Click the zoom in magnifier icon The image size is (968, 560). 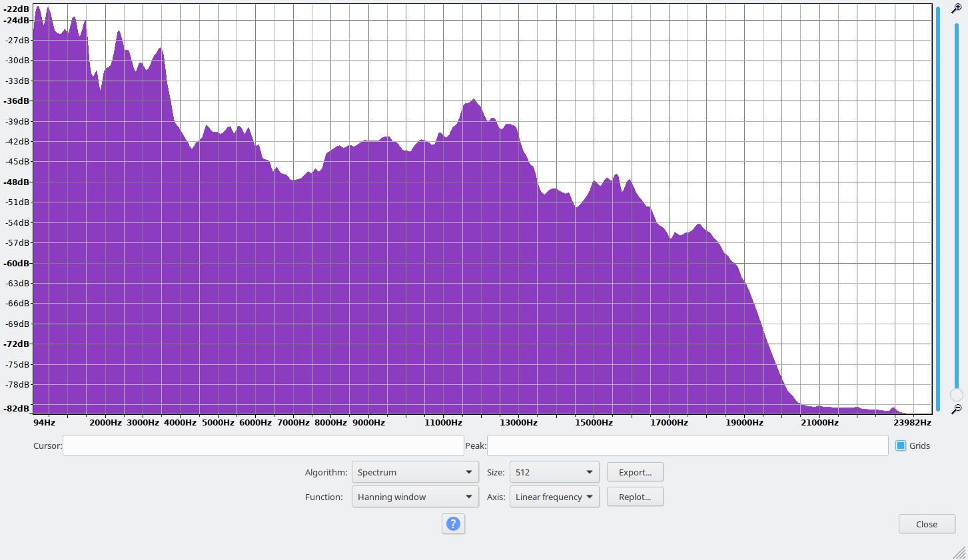point(956,9)
